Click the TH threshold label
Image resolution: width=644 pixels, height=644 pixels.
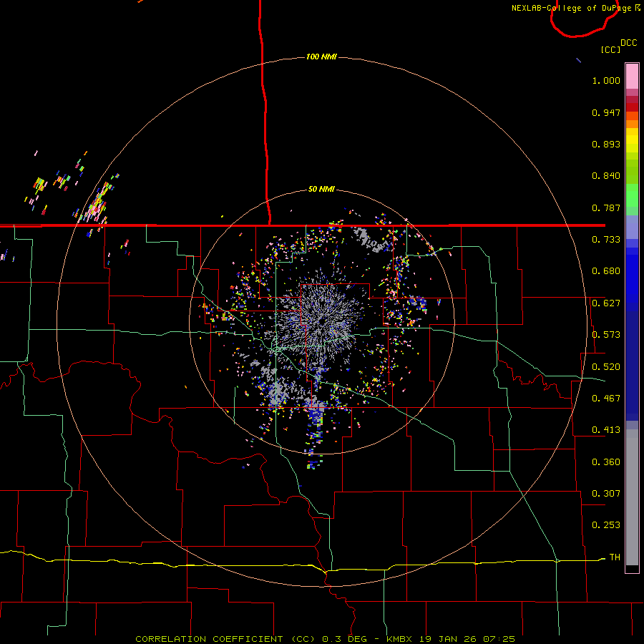pos(615,557)
